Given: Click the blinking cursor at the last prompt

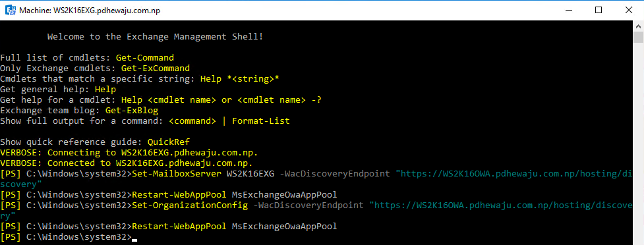Looking at the screenshot, I should click(x=134, y=240).
